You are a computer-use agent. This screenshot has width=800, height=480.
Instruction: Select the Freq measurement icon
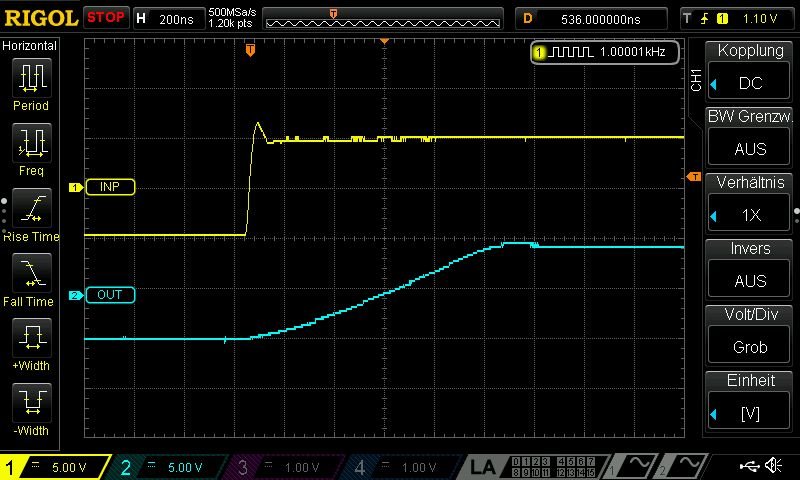pyautogui.click(x=31, y=143)
